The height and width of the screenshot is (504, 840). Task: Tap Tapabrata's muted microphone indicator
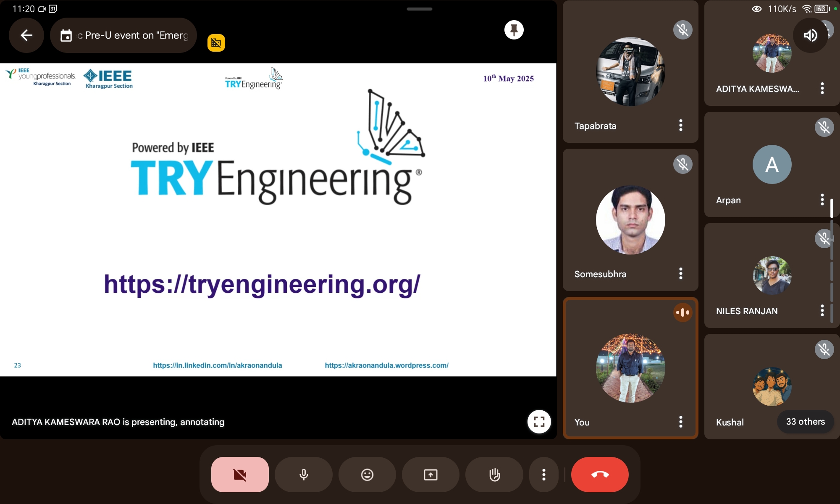683,30
